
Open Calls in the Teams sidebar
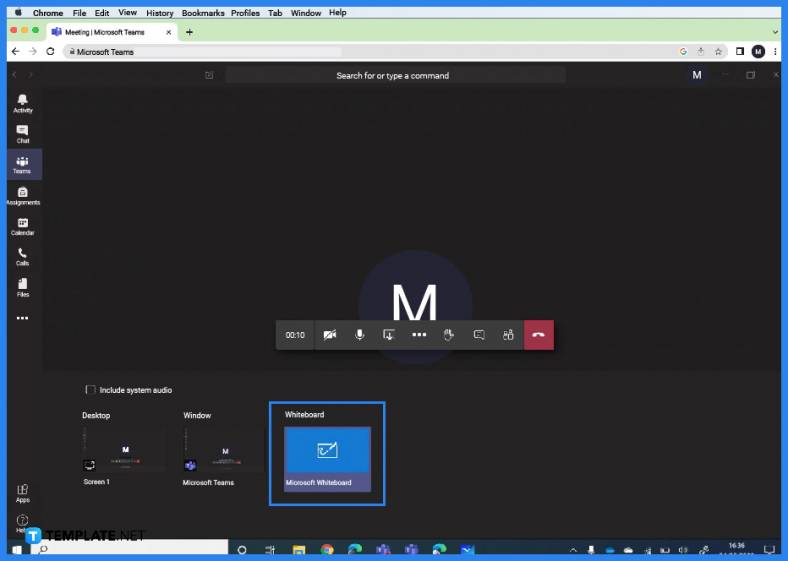pos(23,256)
